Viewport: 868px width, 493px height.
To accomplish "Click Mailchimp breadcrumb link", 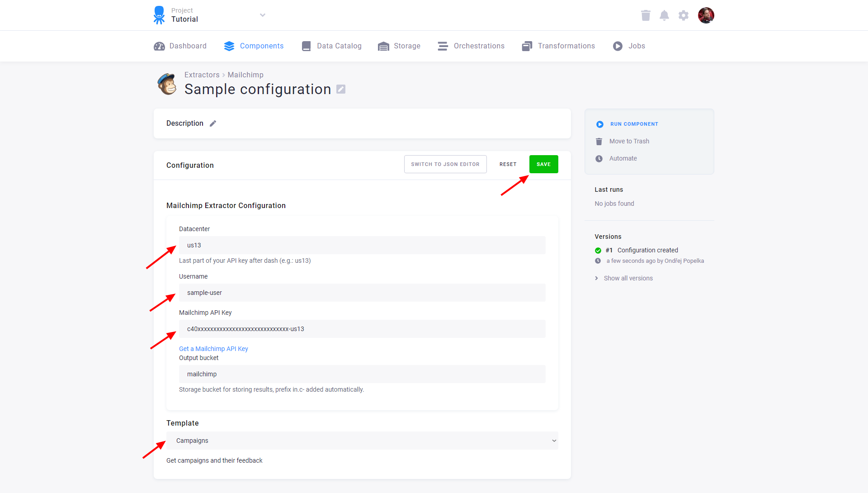I will coord(245,75).
